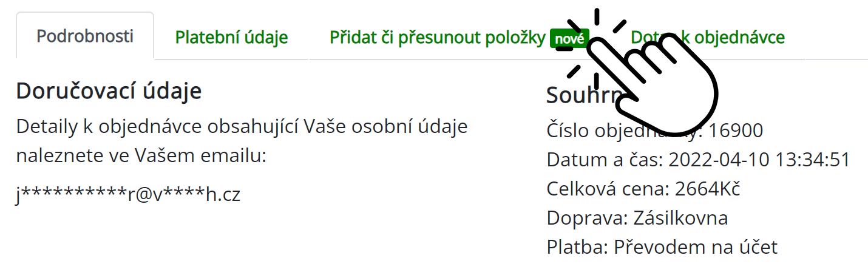Screen dimensions: 868x275
Task: Click the Datum a čas label
Action: pos(605,160)
